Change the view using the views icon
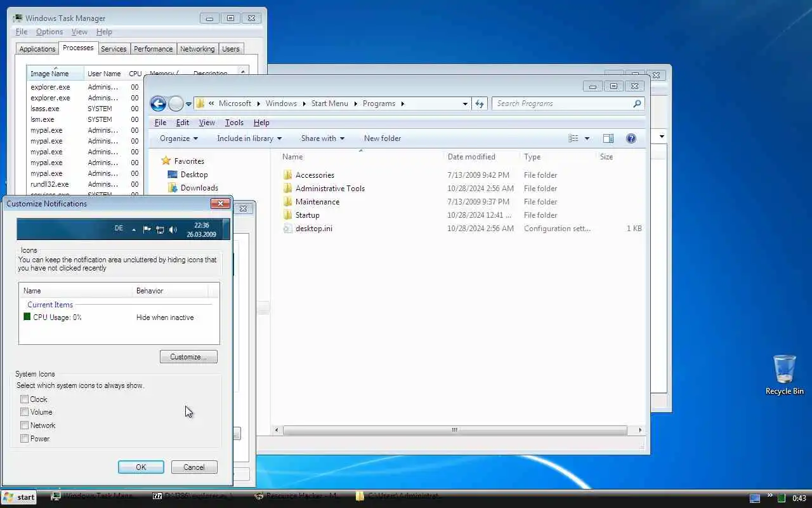Viewport: 812px width, 508px height. [x=573, y=138]
